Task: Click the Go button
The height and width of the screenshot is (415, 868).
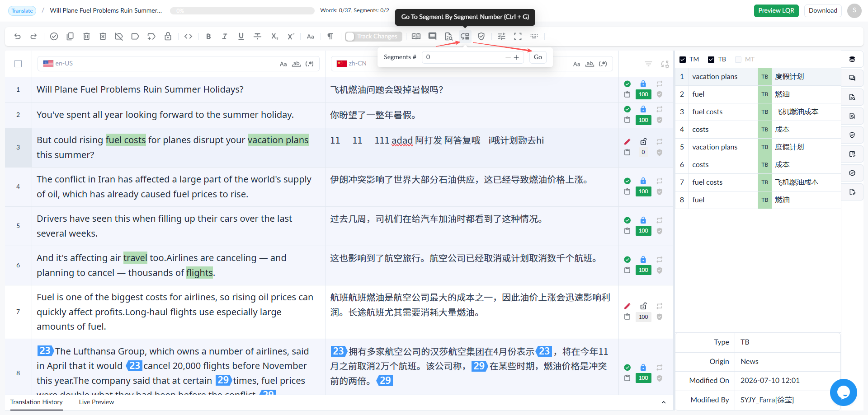Action: coord(538,57)
